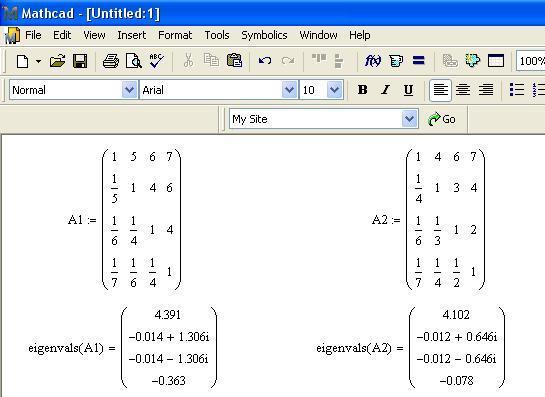Select the A2 := matrix definition label
The width and height of the screenshot is (545, 397).
(x=386, y=220)
